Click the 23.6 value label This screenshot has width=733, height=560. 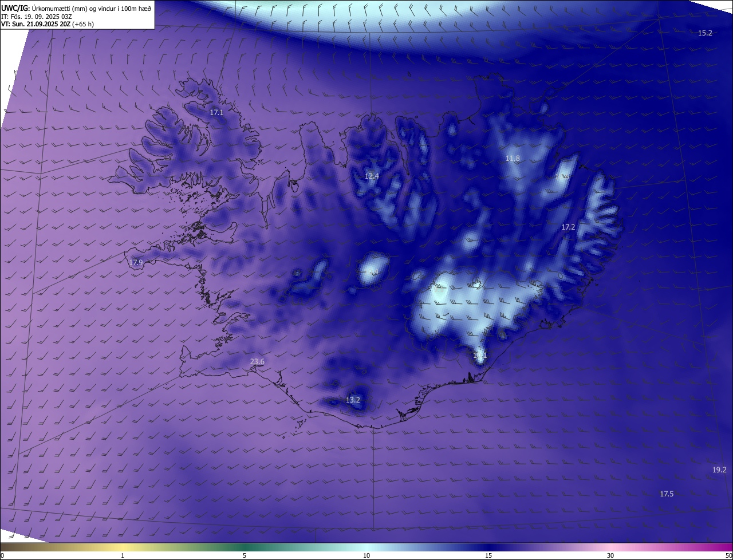[257, 361]
